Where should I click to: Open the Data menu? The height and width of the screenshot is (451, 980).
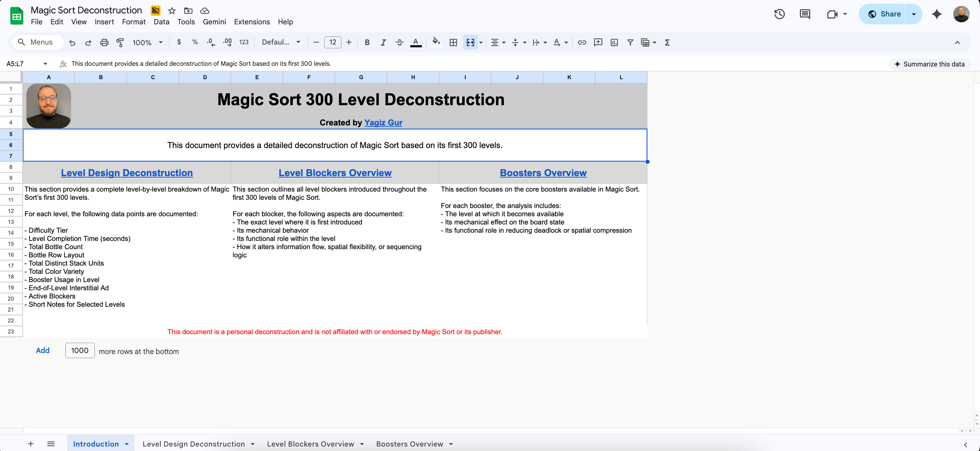(x=161, y=22)
